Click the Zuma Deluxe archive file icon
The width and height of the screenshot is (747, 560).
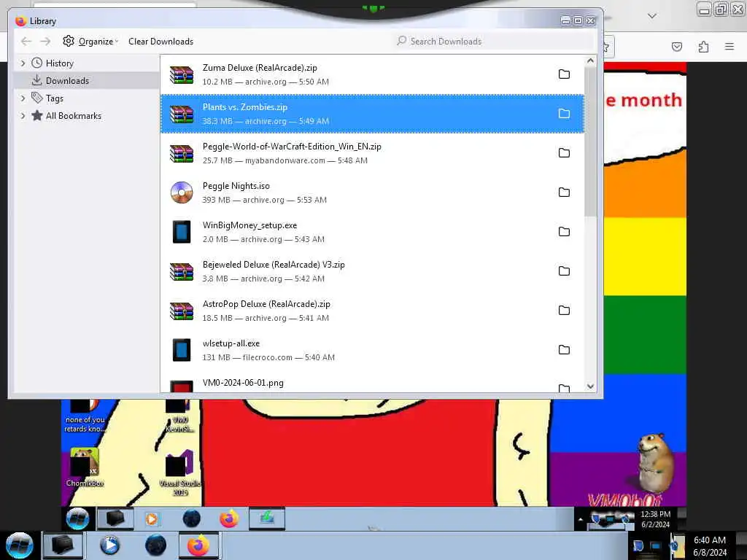pos(182,75)
